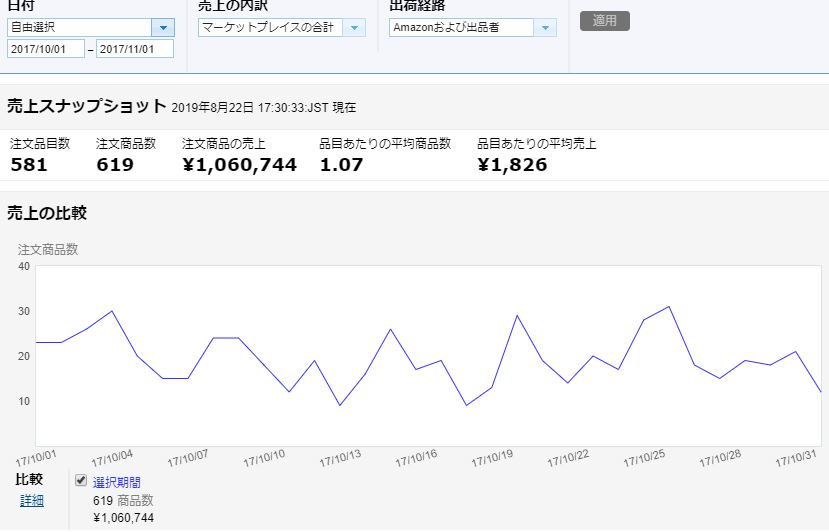Image resolution: width=829 pixels, height=532 pixels.
Task: Click the 売上の比較 section heading
Action: (47, 213)
